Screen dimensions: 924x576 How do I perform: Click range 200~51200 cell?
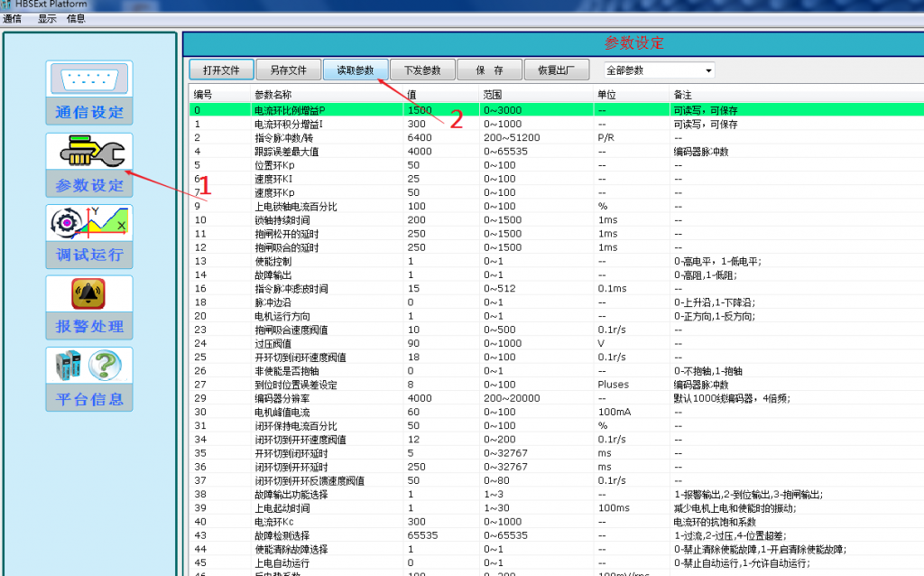point(512,137)
